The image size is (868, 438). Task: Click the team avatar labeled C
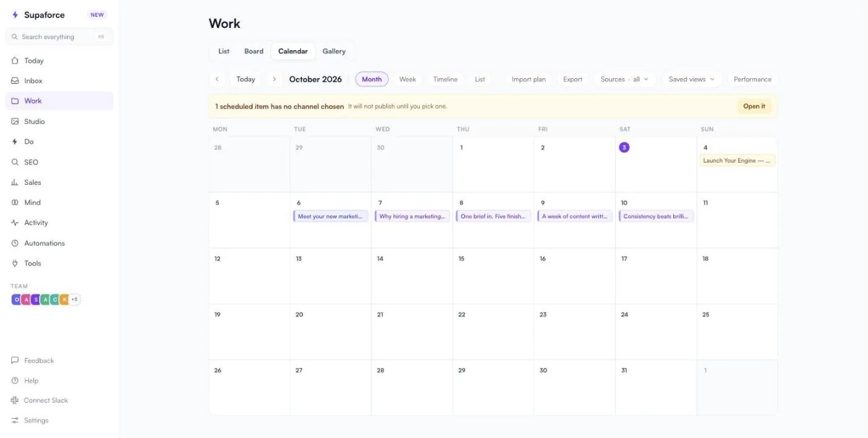[x=55, y=300]
